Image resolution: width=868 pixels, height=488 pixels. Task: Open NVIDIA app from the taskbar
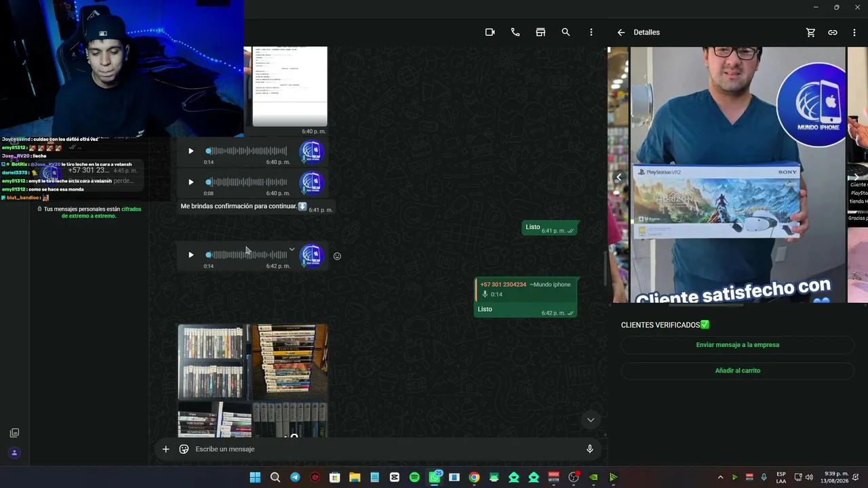[x=593, y=478]
